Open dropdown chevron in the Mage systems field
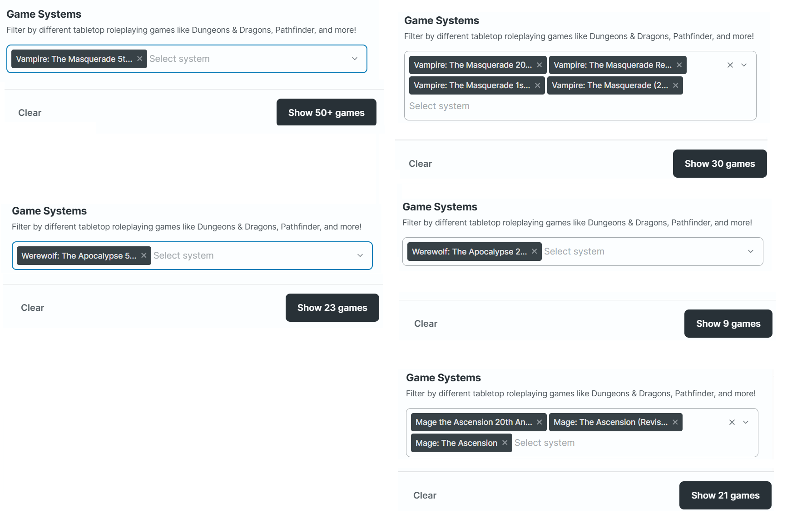This screenshot has height=529, width=812. [746, 422]
